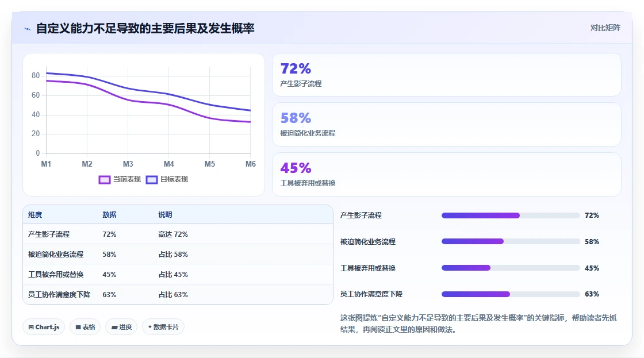The height and width of the screenshot is (358, 644).
Task: Click the 员工协作满意度下降 progress bar
Action: click(511, 294)
